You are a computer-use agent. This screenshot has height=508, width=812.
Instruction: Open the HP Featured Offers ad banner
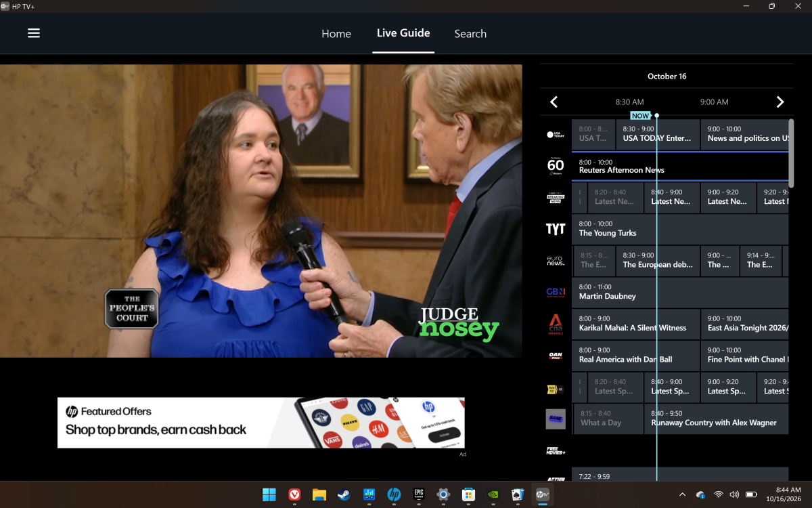[x=261, y=423]
